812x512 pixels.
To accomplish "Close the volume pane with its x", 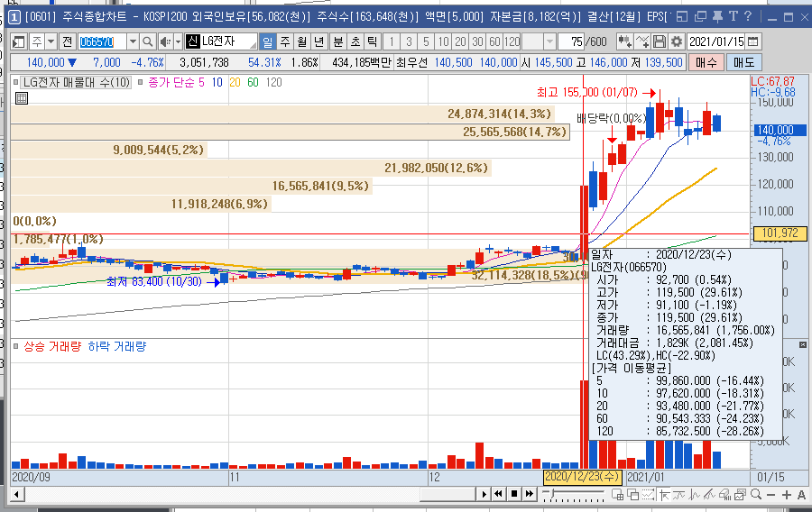I will click(803, 344).
